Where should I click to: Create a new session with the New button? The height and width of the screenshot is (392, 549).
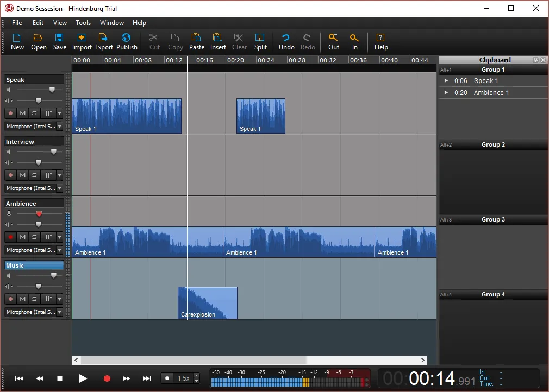click(x=17, y=41)
